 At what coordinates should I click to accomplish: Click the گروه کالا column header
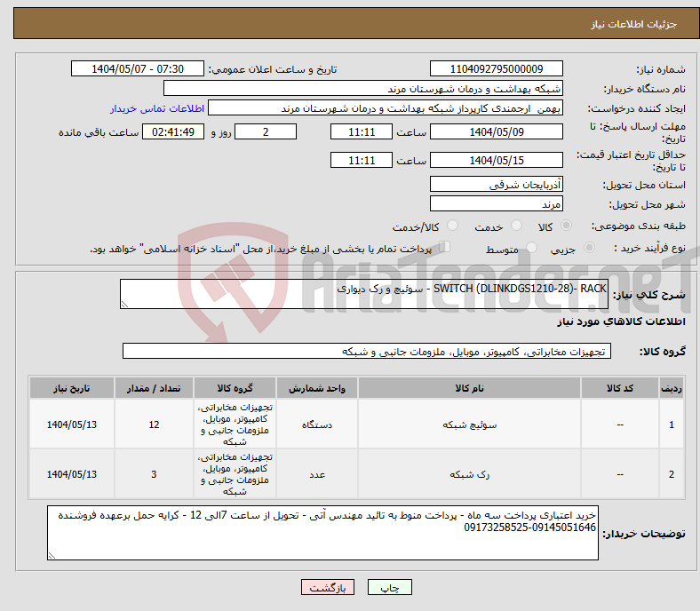[235, 388]
